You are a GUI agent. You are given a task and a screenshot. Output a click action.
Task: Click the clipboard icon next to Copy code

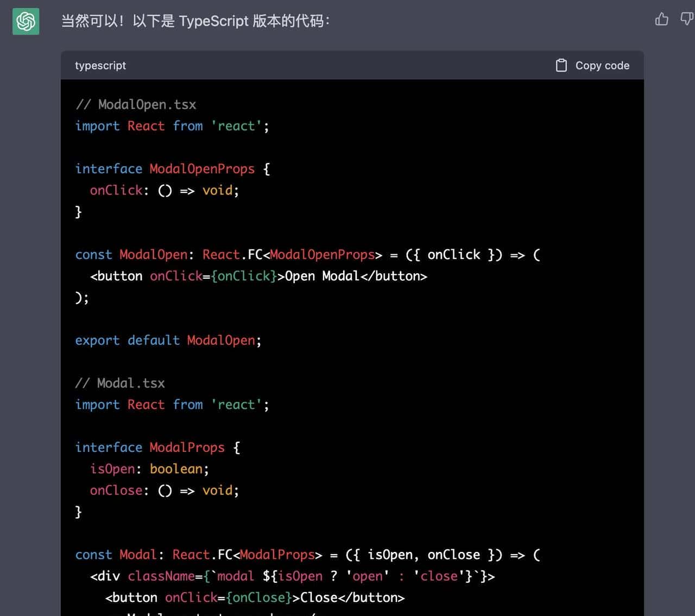(x=561, y=65)
